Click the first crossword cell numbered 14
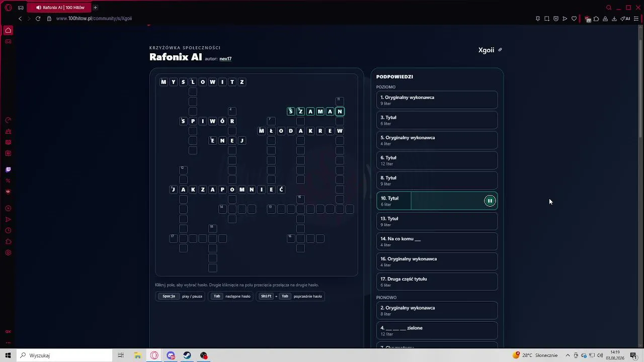Viewport: 644px width, 362px height. tap(222, 209)
